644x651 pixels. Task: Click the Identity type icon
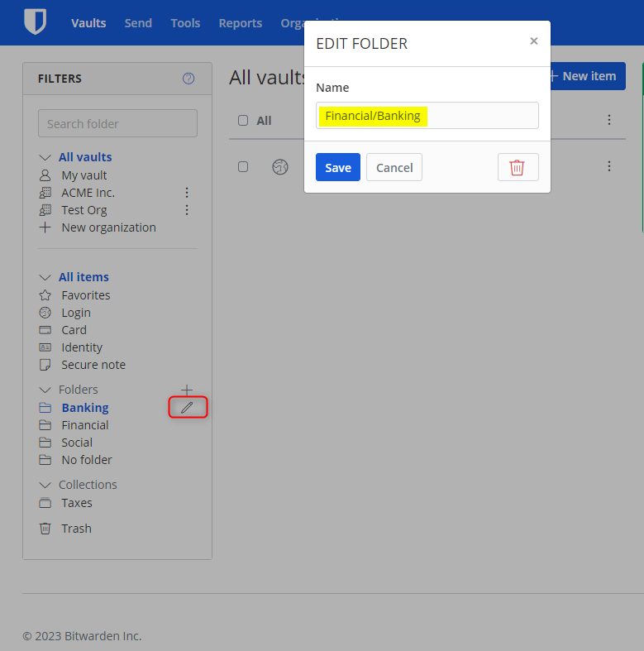click(45, 347)
